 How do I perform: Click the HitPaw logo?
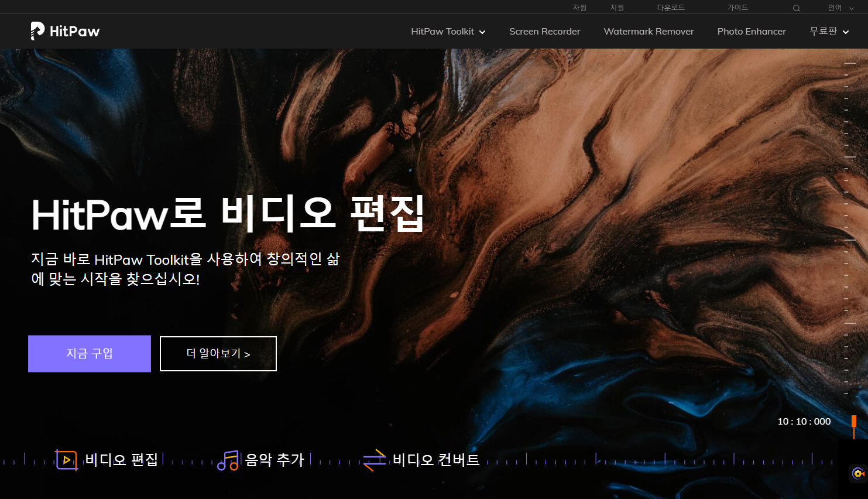(65, 31)
